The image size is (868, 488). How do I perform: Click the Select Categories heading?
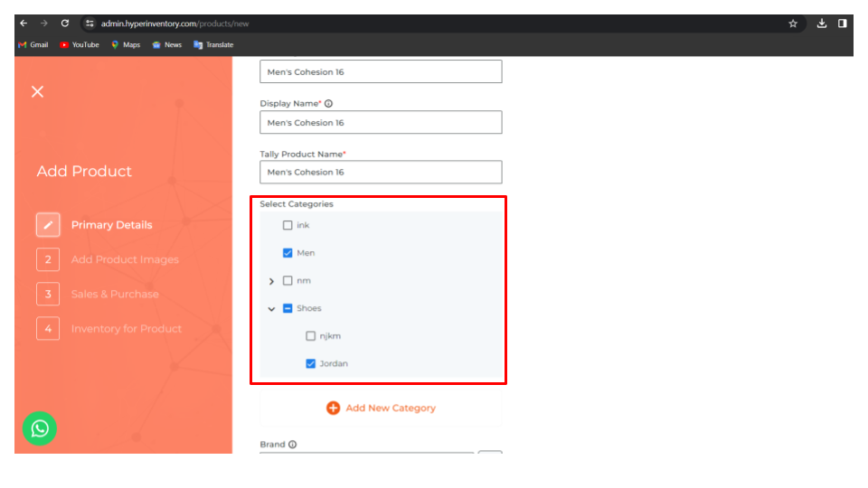(x=297, y=204)
